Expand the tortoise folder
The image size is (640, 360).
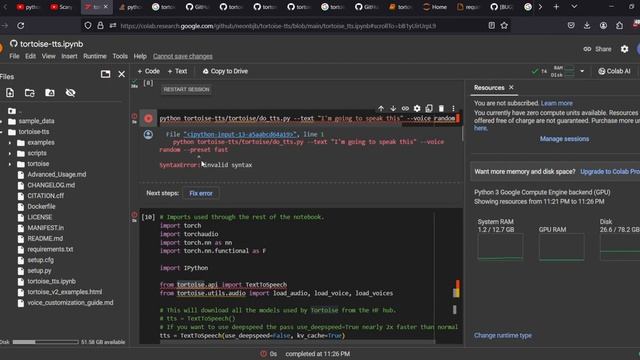click(10, 164)
